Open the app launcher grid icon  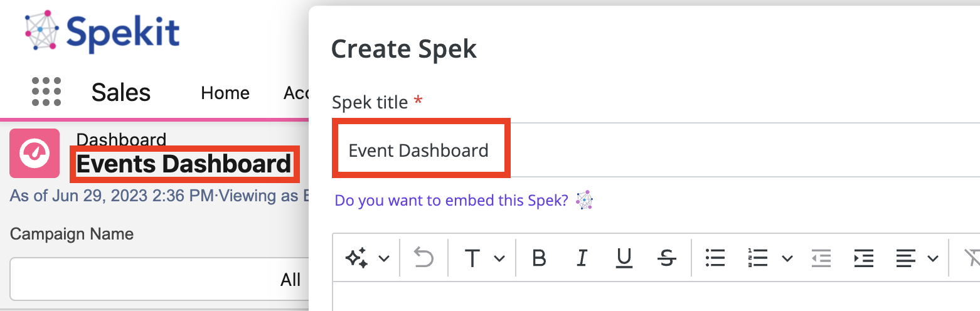[46, 92]
